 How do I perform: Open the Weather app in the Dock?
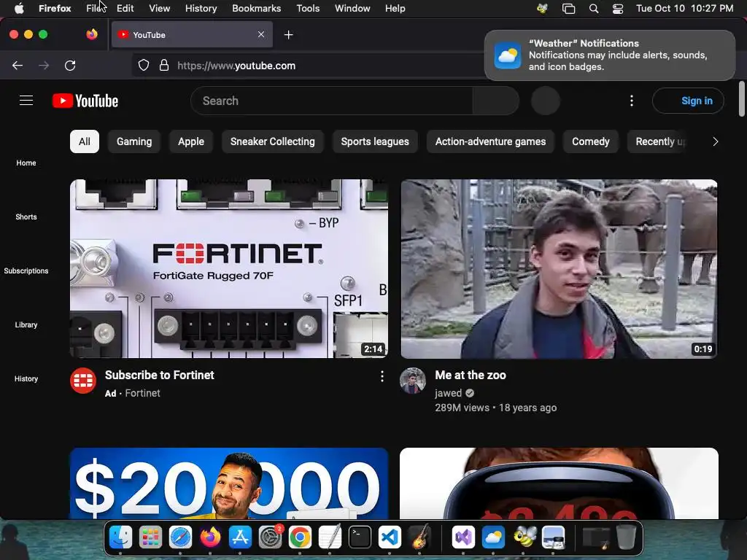(x=493, y=537)
